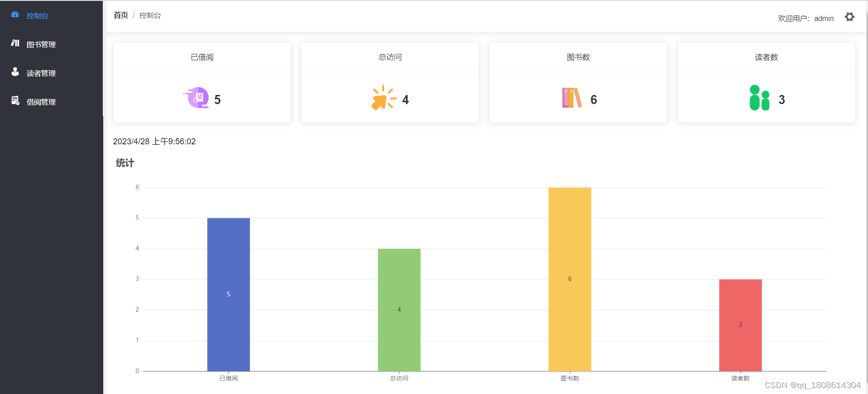
Task: Click the yellow 图书数 chart bar
Action: [570, 279]
